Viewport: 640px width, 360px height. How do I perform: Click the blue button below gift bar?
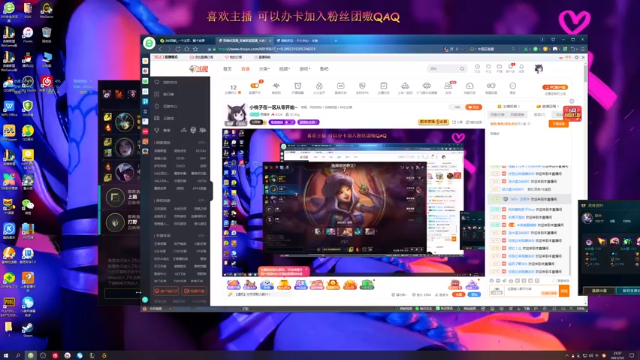[x=474, y=294]
